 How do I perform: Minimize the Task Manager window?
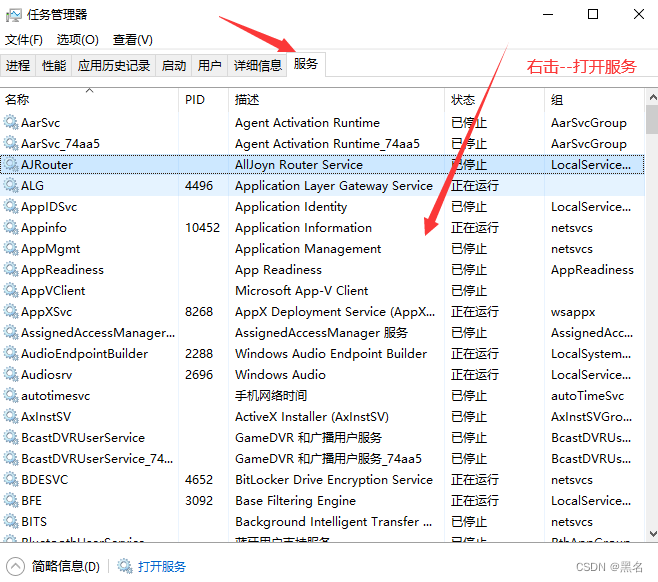pos(548,14)
